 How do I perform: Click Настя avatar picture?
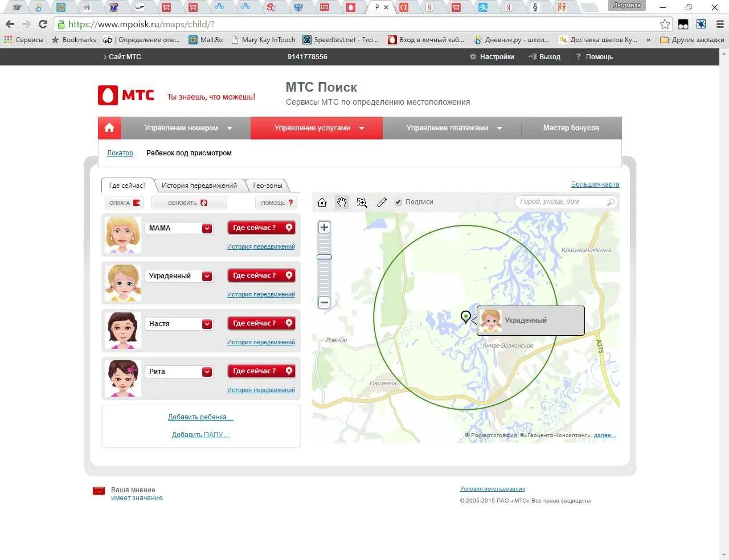point(122,330)
